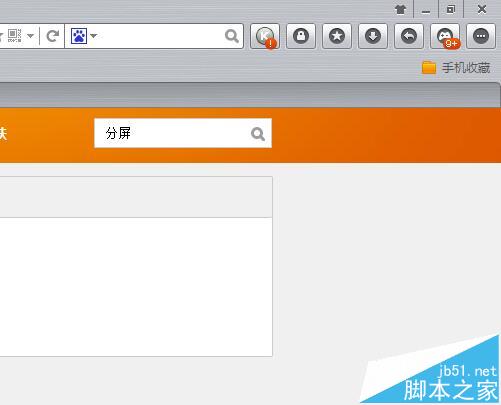Submit page search with magnifier icon
Viewport: 501px width, 405px height.
coord(258,134)
